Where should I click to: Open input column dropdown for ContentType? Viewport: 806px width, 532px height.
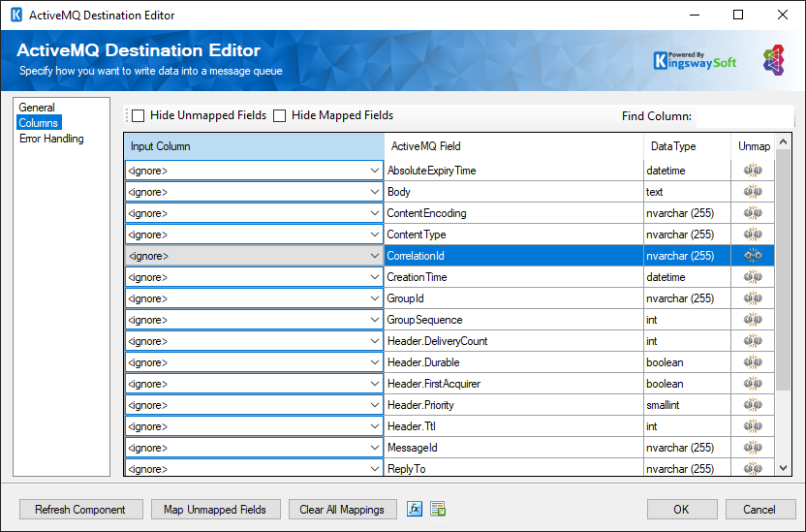(375, 235)
